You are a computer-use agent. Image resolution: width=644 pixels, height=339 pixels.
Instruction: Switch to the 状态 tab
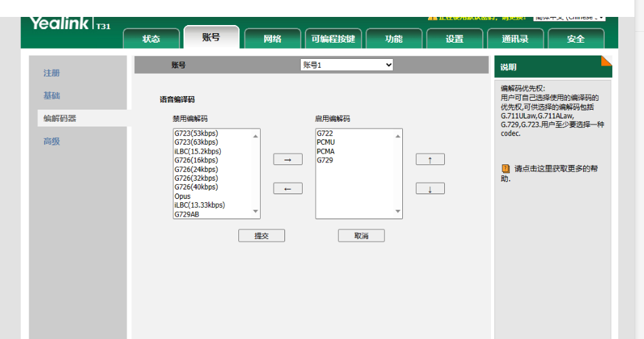click(x=152, y=39)
